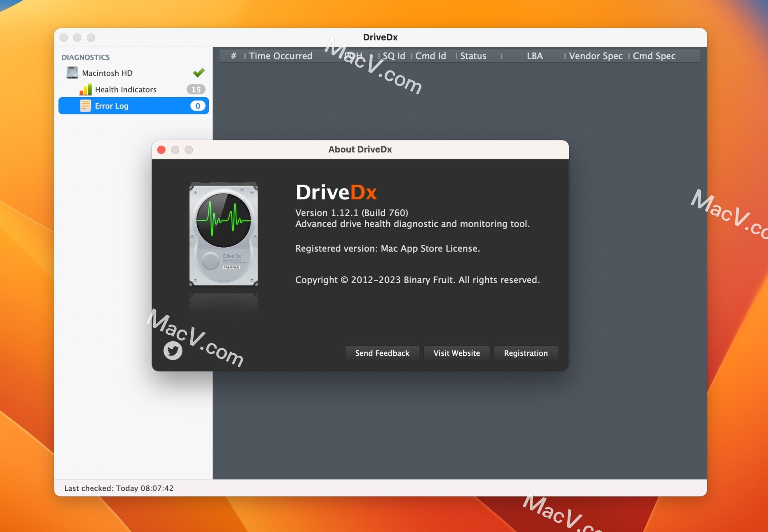Image resolution: width=768 pixels, height=532 pixels.
Task: Click the Last checked timestamp in status bar
Action: (x=119, y=488)
